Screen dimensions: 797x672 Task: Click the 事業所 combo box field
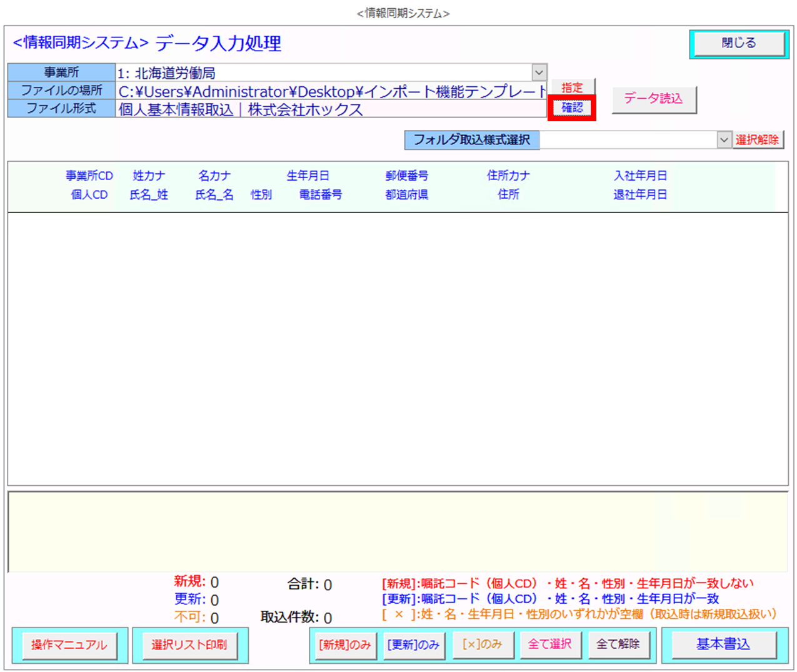322,73
